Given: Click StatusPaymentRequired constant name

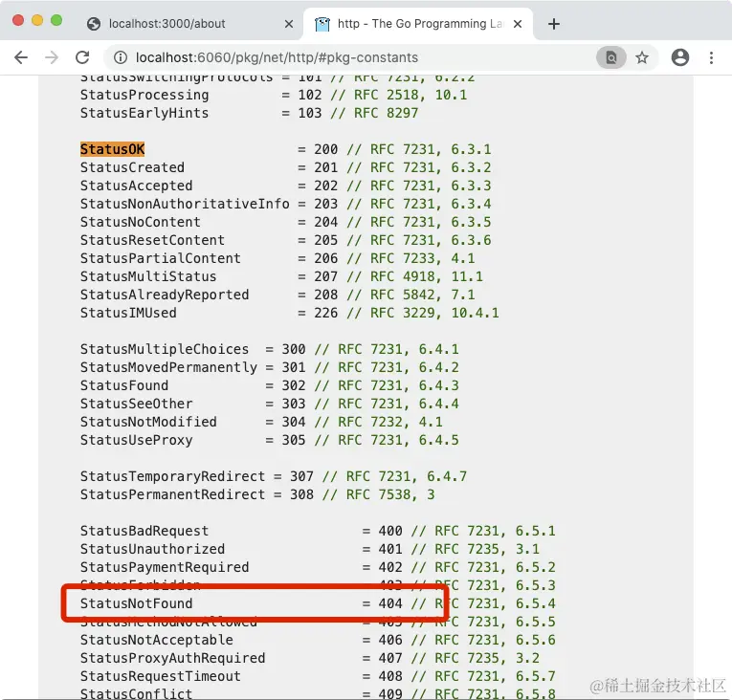Looking at the screenshot, I should 165,568.
